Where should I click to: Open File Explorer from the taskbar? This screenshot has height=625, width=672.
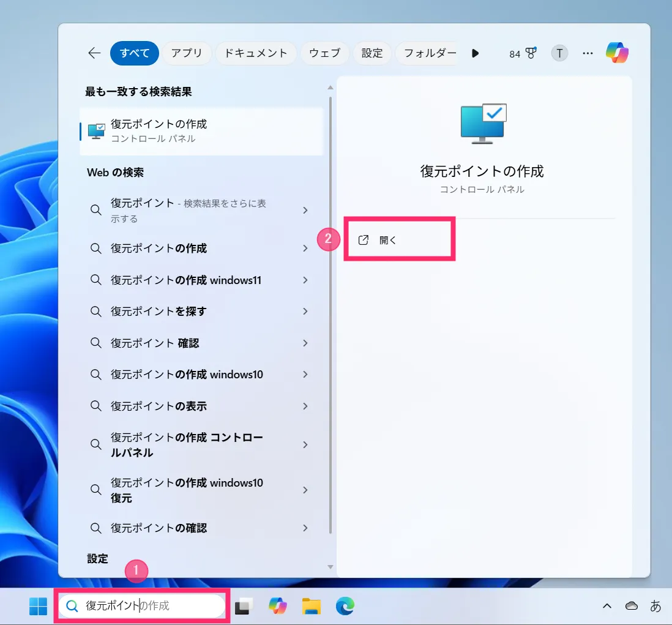click(x=312, y=606)
